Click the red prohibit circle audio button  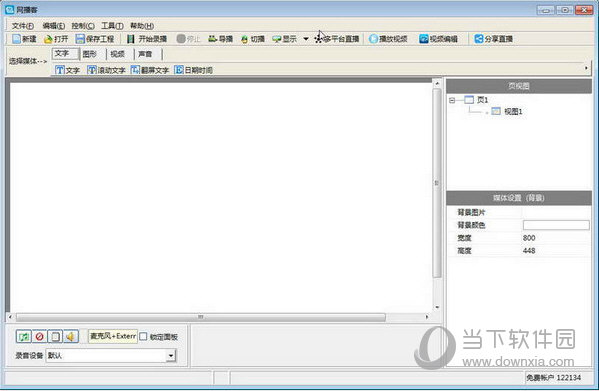(x=39, y=336)
